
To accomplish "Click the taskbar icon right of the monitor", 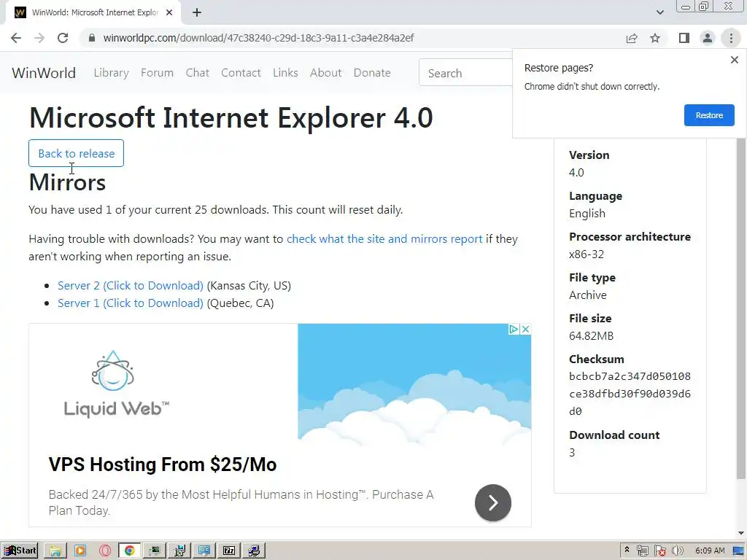I will click(179, 551).
